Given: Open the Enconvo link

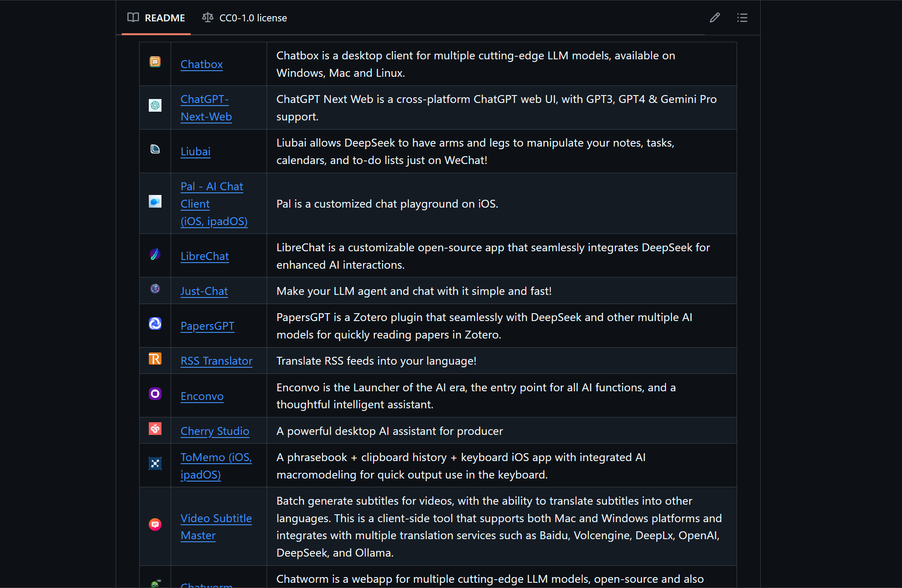Looking at the screenshot, I should [x=202, y=396].
